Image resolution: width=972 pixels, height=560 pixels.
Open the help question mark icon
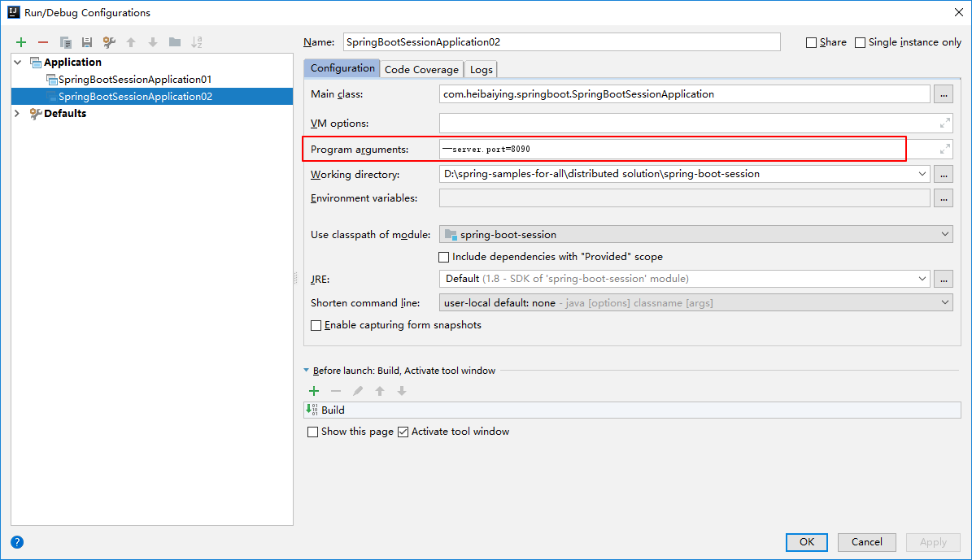(17, 542)
